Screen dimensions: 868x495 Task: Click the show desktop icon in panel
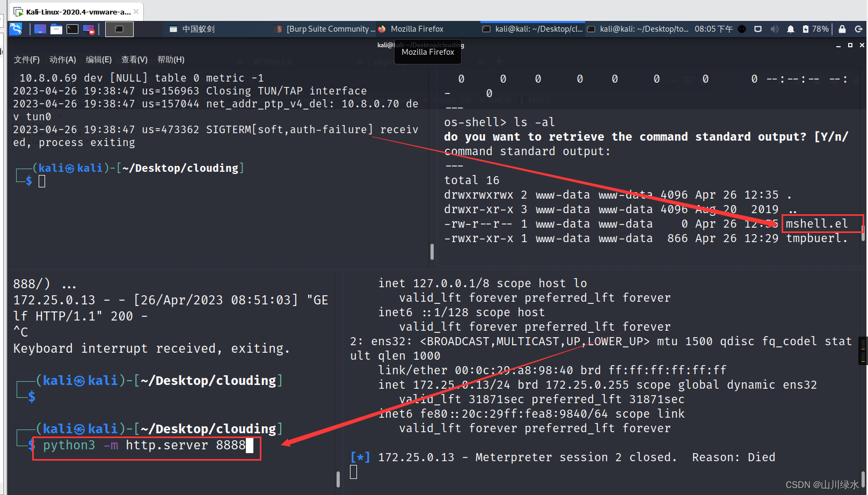click(40, 29)
